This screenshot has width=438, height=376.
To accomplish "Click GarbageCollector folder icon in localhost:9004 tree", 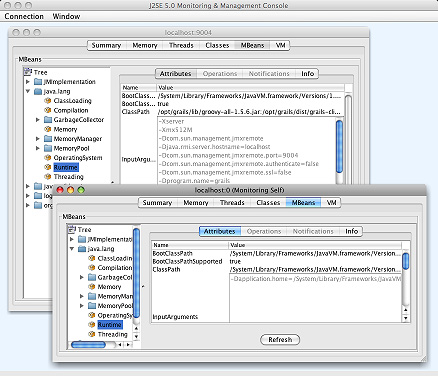I will click(48, 120).
